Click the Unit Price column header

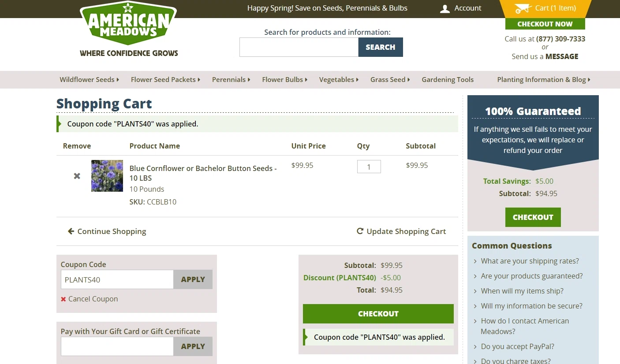click(309, 146)
